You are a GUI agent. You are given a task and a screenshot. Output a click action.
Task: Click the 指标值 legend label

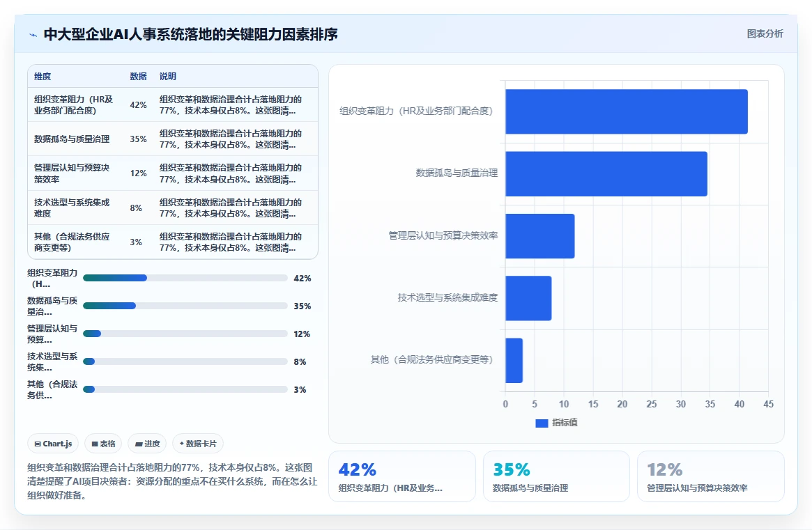tap(565, 423)
